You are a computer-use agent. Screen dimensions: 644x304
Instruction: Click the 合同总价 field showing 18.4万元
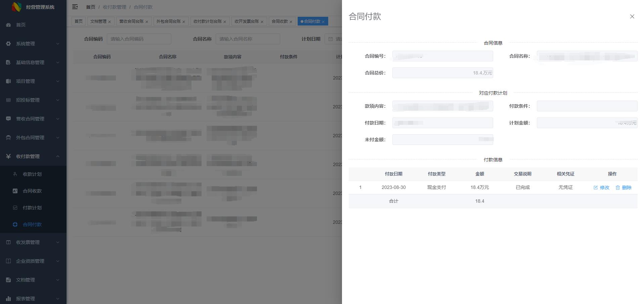(x=443, y=73)
